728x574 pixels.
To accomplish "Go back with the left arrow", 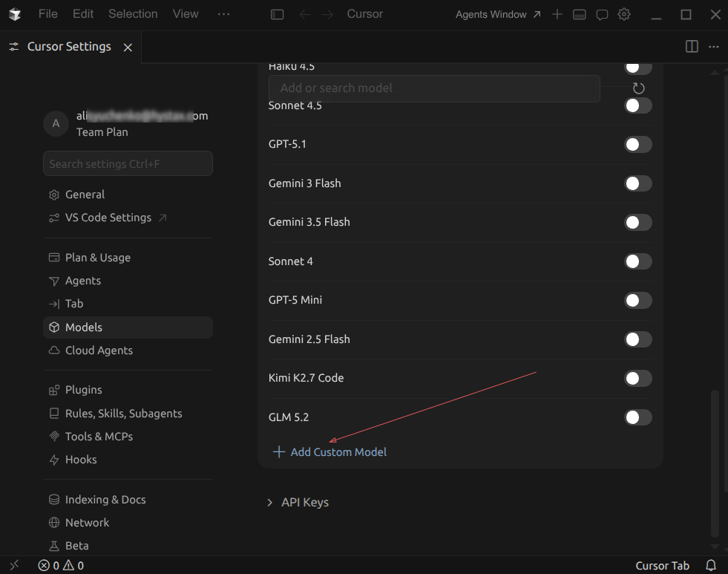I will pyautogui.click(x=304, y=14).
